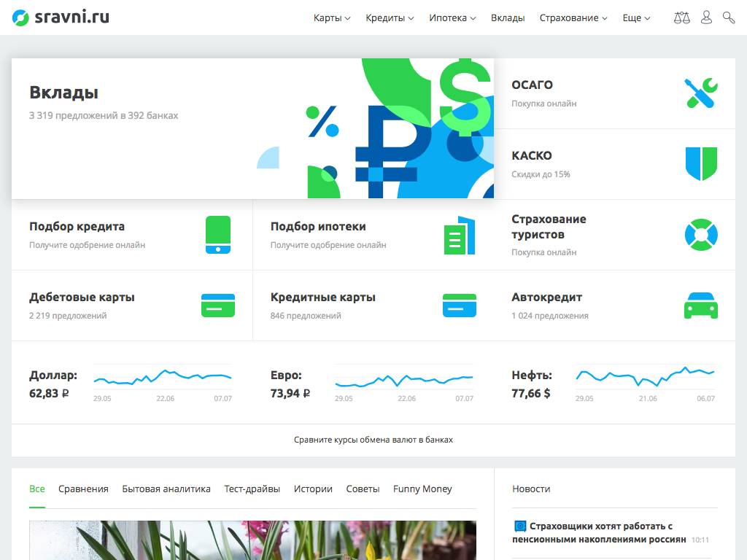Expand the Карты dropdown menu

tap(332, 17)
